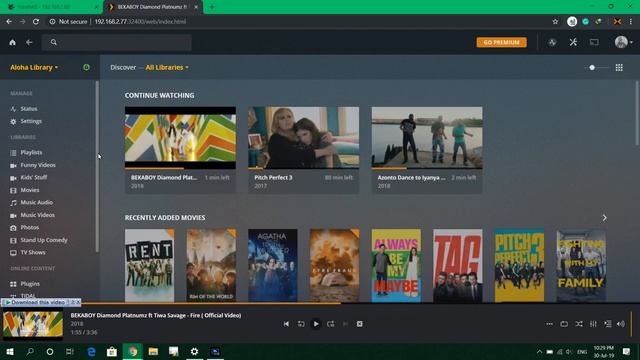Click the now playing BEKABOY title
This screenshot has width=640, height=360.
(x=156, y=315)
